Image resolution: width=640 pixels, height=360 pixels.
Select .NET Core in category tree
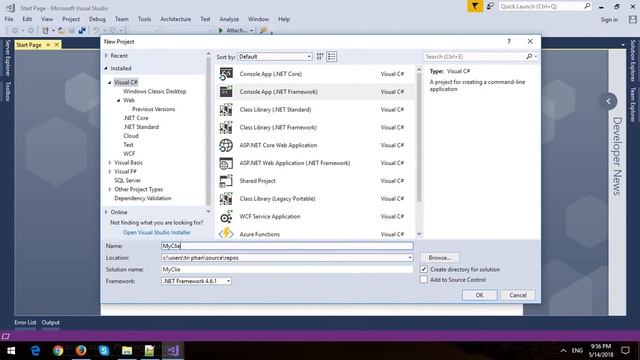[x=136, y=118]
